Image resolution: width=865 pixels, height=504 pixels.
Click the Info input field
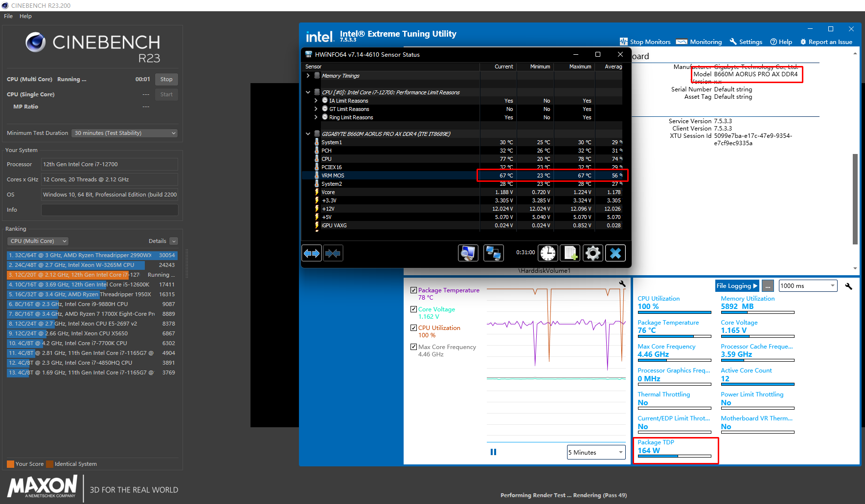pos(110,210)
